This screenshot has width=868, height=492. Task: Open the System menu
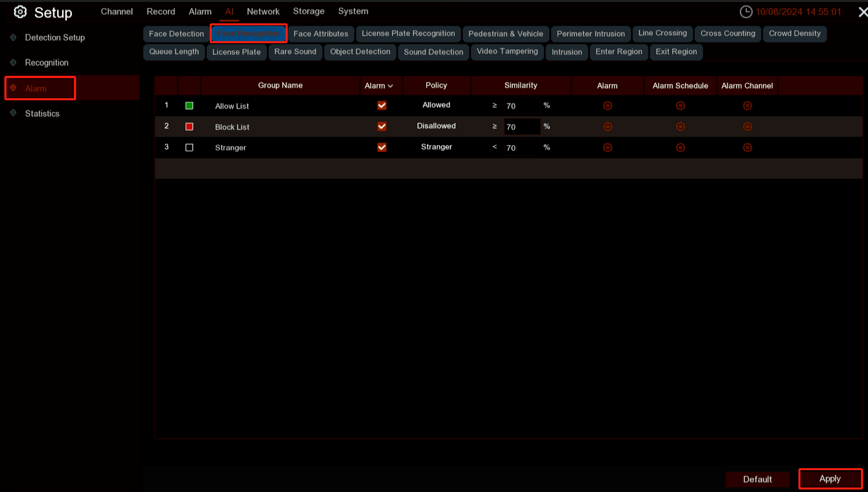point(353,11)
